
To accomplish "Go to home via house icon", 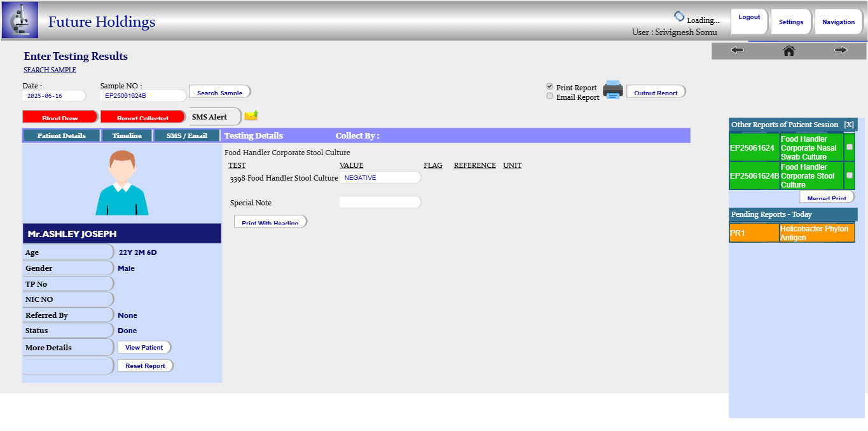I will [x=789, y=51].
